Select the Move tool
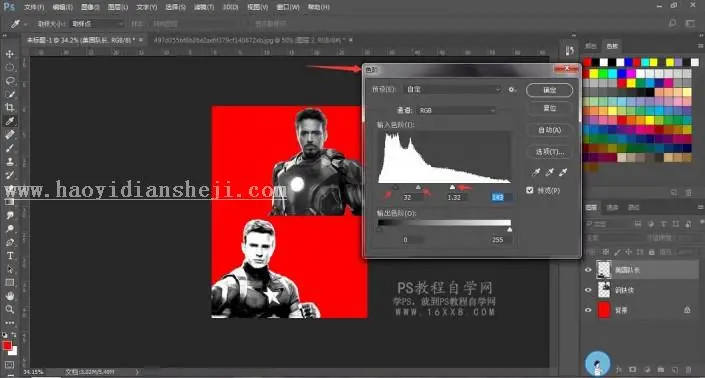 tap(9, 54)
